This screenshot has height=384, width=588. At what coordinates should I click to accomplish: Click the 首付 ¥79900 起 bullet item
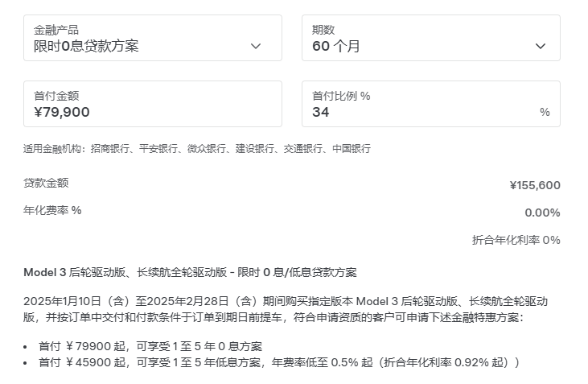(x=150, y=346)
